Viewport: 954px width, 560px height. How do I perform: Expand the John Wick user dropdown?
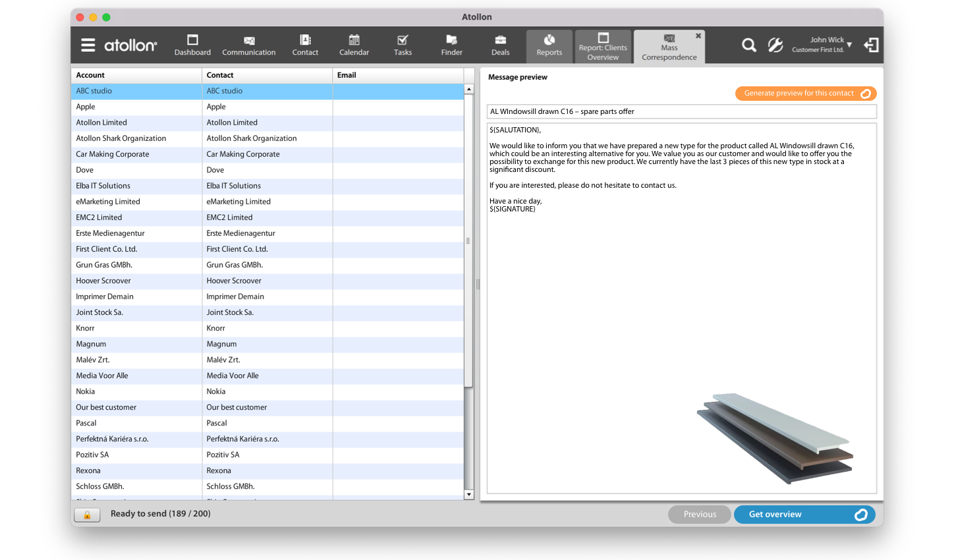(x=849, y=45)
